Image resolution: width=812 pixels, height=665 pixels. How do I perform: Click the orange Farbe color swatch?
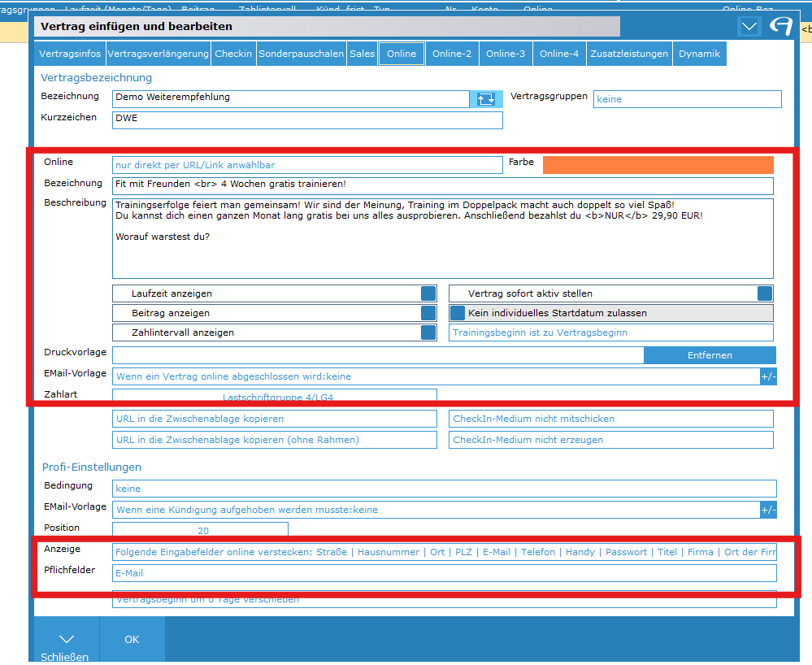coord(658,165)
